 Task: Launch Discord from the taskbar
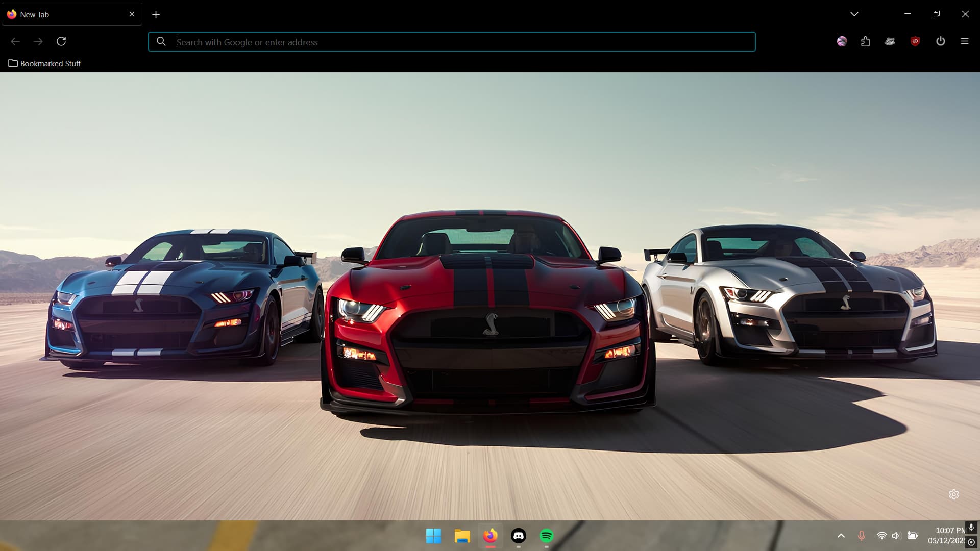519,536
